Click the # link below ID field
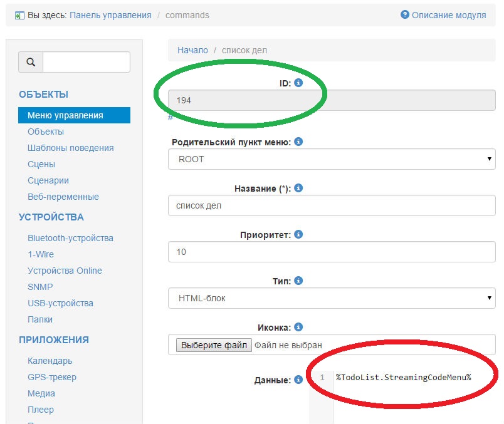 [x=171, y=118]
